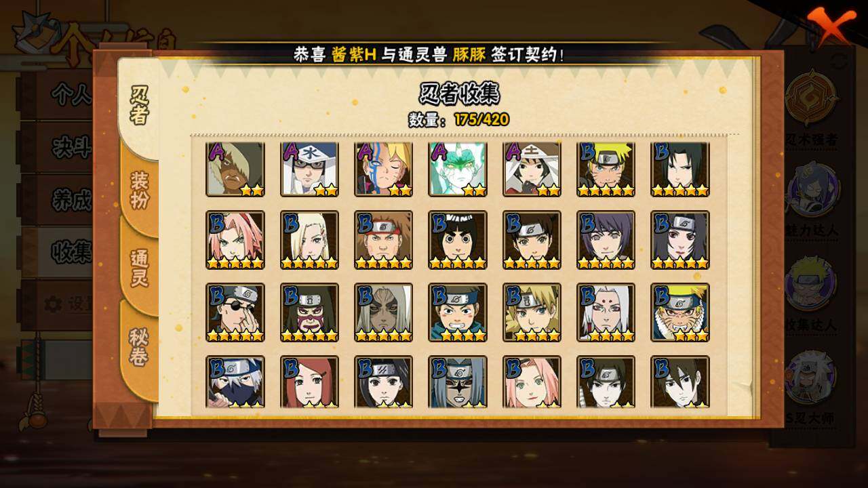Select purple face-paint Kankuro portrait
The image size is (868, 488).
point(309,312)
